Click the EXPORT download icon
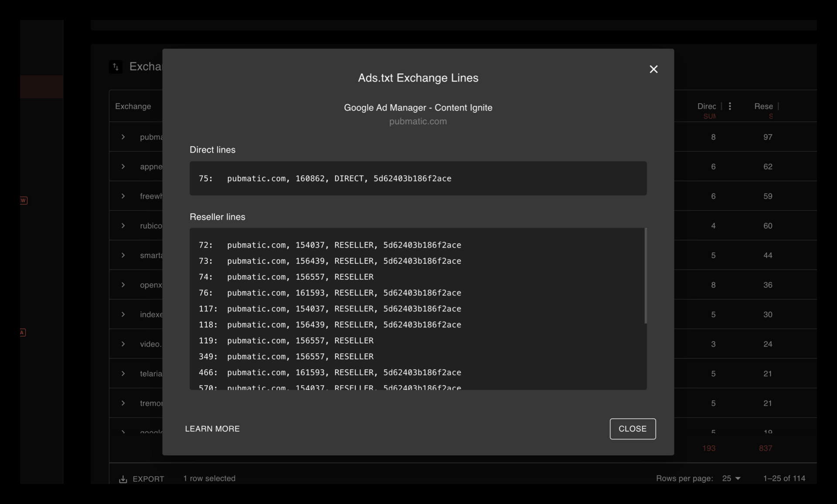Screen dimensions: 837x504 tap(123, 479)
